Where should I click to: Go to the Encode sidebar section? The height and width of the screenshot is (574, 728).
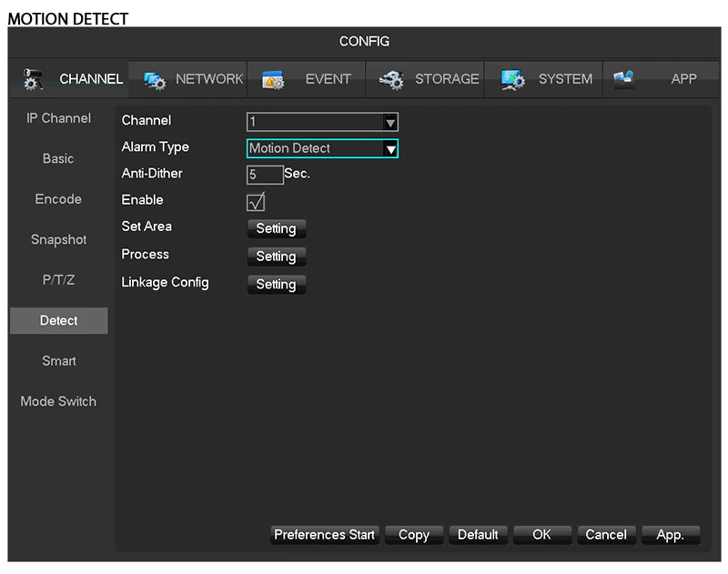pos(58,199)
